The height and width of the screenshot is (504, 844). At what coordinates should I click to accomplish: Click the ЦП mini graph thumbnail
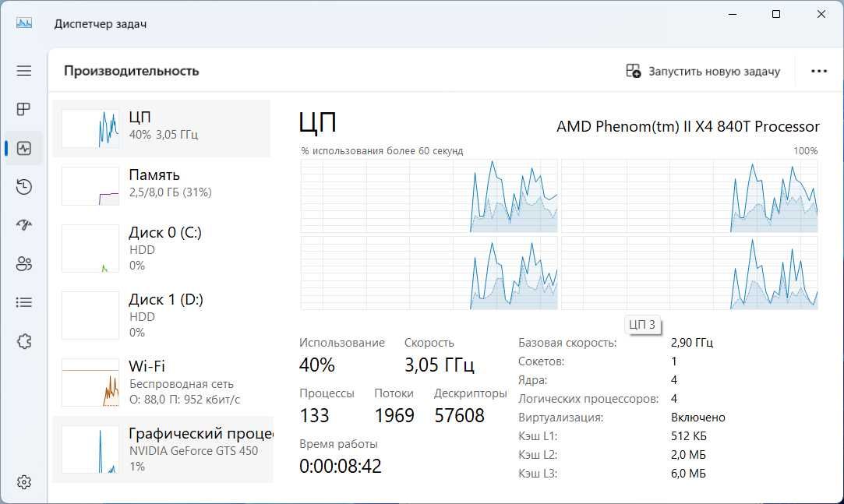tap(90, 129)
